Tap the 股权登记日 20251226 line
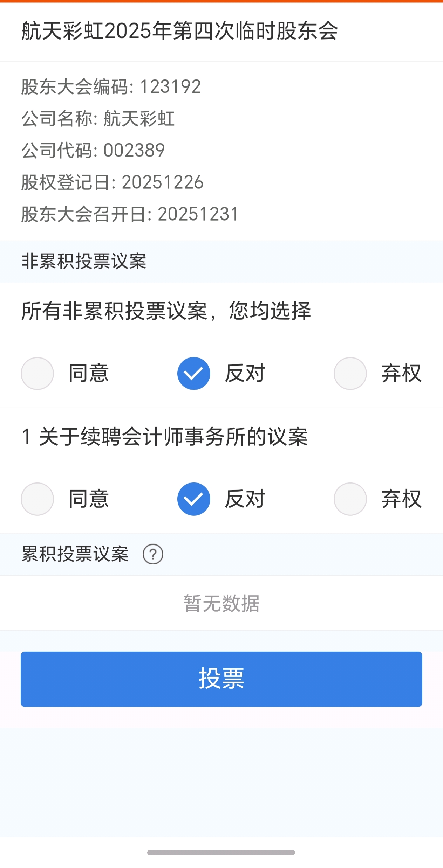Viewport: 443px width, 868px height. tap(112, 182)
